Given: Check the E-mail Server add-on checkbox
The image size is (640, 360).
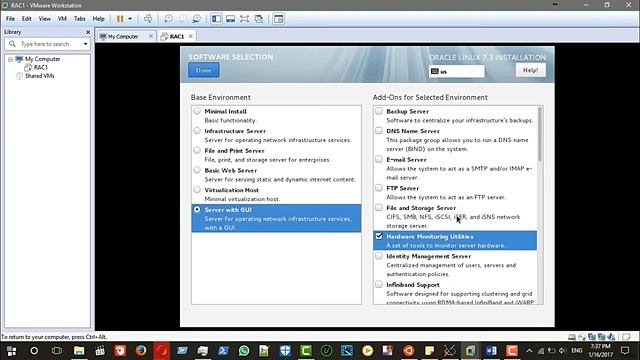Looking at the screenshot, I should click(x=379, y=159).
